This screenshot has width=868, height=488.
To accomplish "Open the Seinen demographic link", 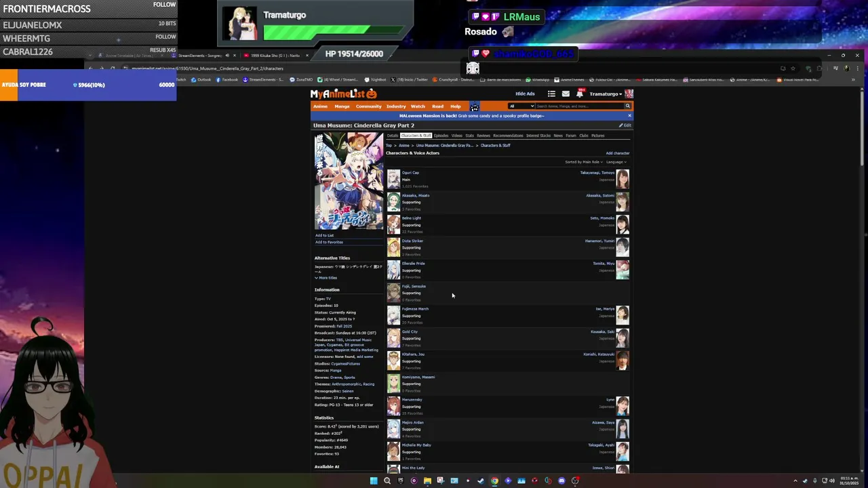I will [348, 391].
